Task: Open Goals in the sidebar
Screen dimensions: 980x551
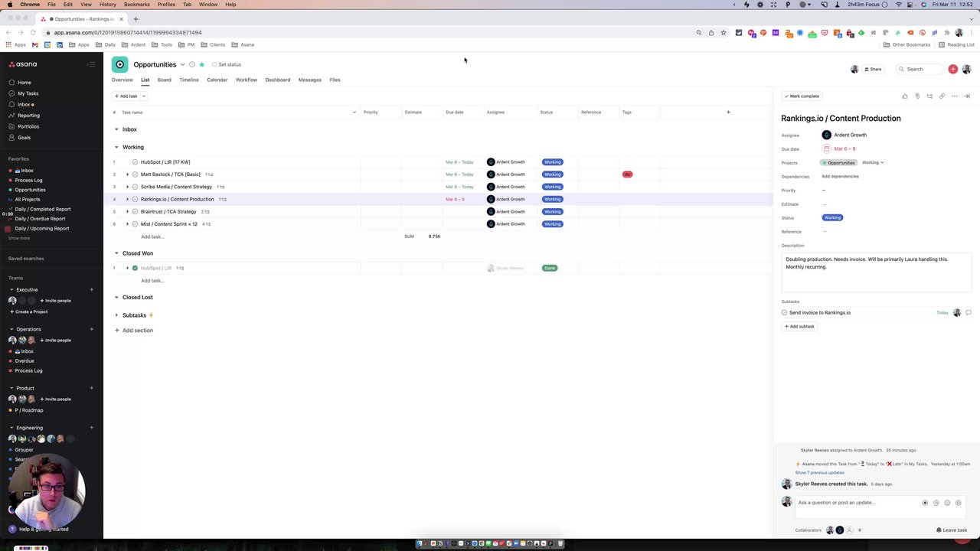Action: tap(24, 138)
